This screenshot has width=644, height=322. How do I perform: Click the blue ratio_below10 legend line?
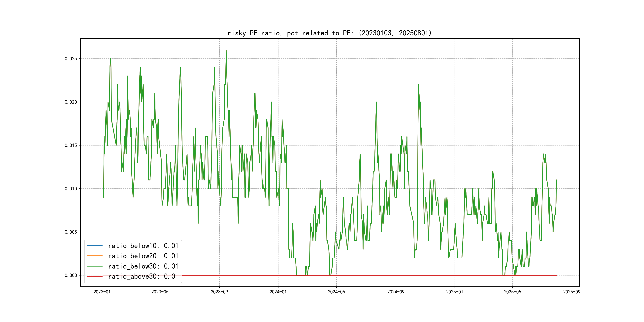94,246
